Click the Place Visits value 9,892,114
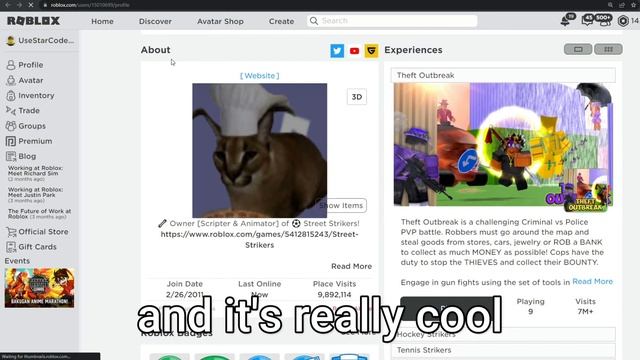The image size is (640, 360). coord(334,294)
